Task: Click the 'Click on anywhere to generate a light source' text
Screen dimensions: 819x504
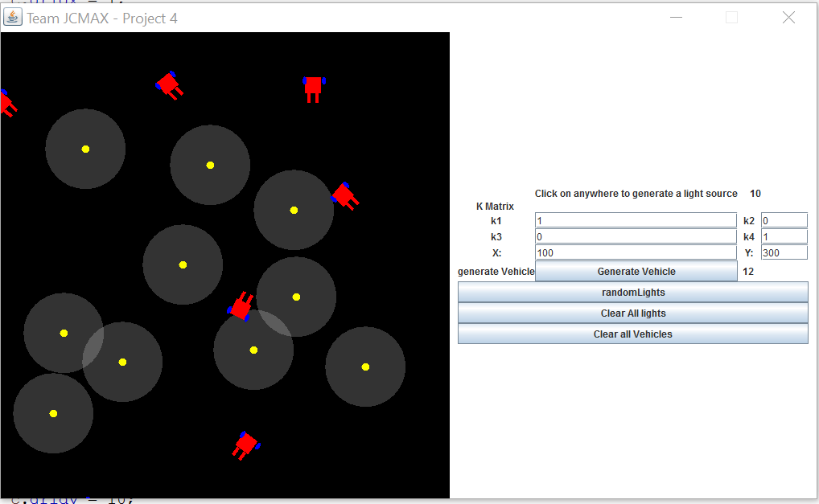Action: (636, 194)
